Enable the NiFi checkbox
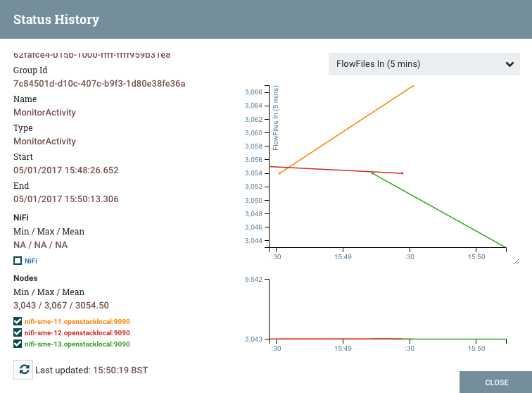 (18, 261)
